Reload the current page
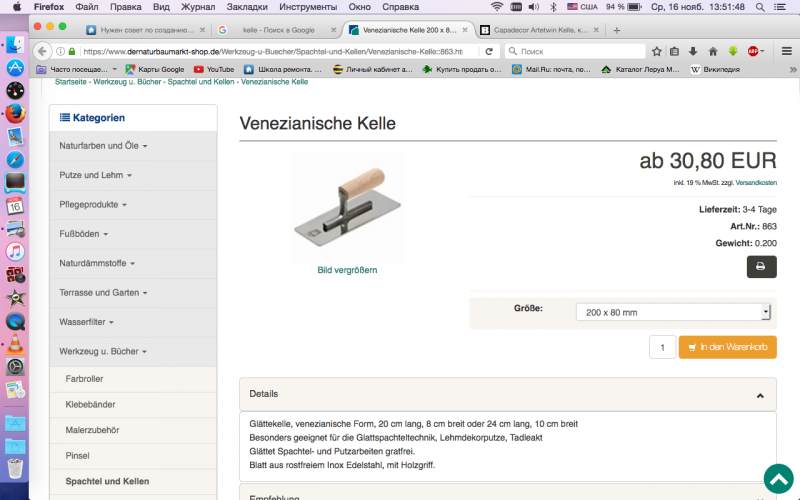This screenshot has width=800, height=500. pos(489,51)
